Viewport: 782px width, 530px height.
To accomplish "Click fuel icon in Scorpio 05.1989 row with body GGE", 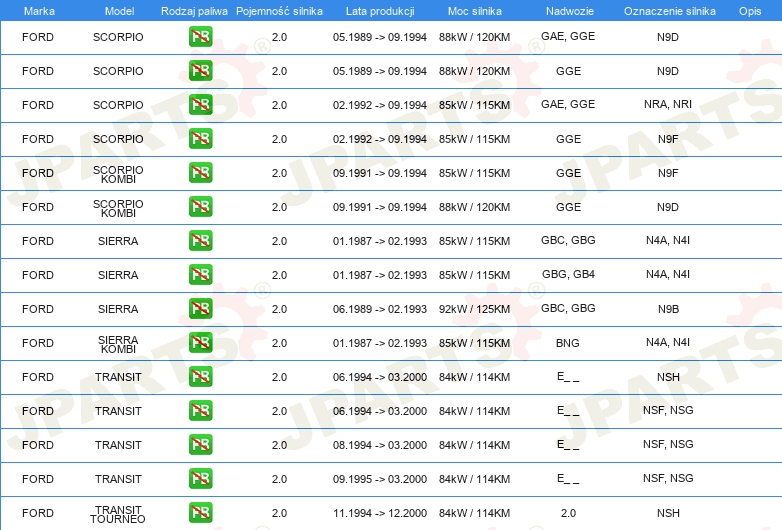I will pyautogui.click(x=200, y=70).
